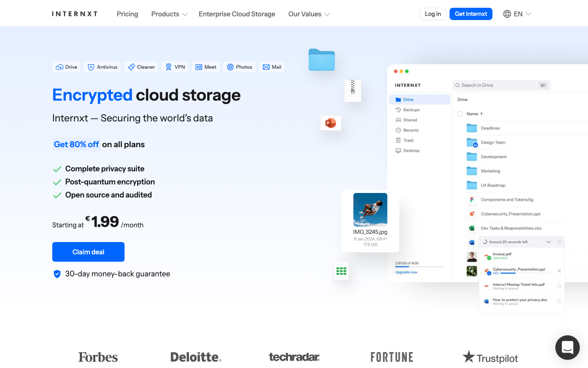Cancel the Cybersecurity_Presentation.ppt upload
Screen dimensions: 588x368
559,271
